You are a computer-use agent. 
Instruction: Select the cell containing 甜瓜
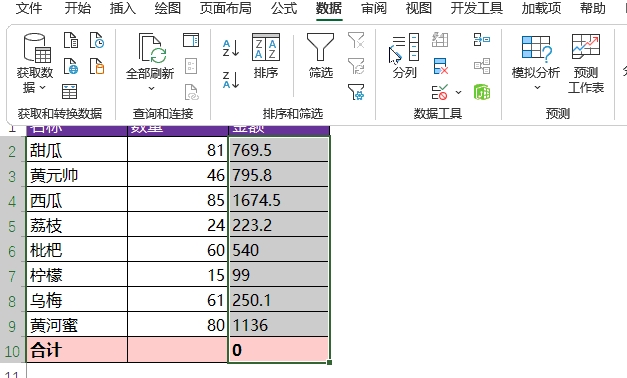tap(77, 150)
